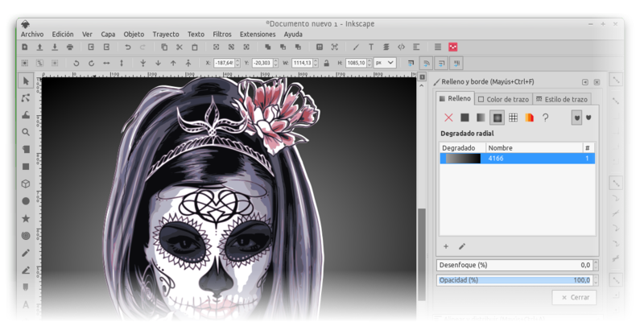Image resolution: width=644 pixels, height=322 pixels.
Task: Click the Import icon
Action: 91,47
